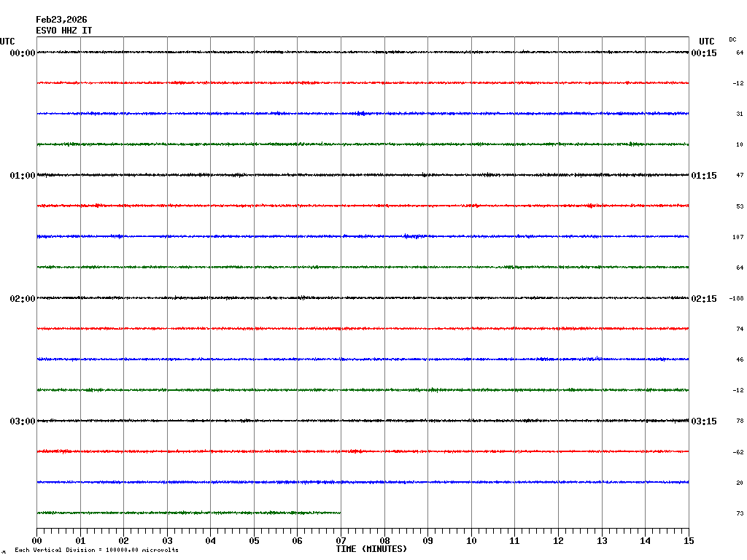This screenshot has height=560, width=747.
Task: Click the TIME (MINUTES) axis title
Action: 371,549
